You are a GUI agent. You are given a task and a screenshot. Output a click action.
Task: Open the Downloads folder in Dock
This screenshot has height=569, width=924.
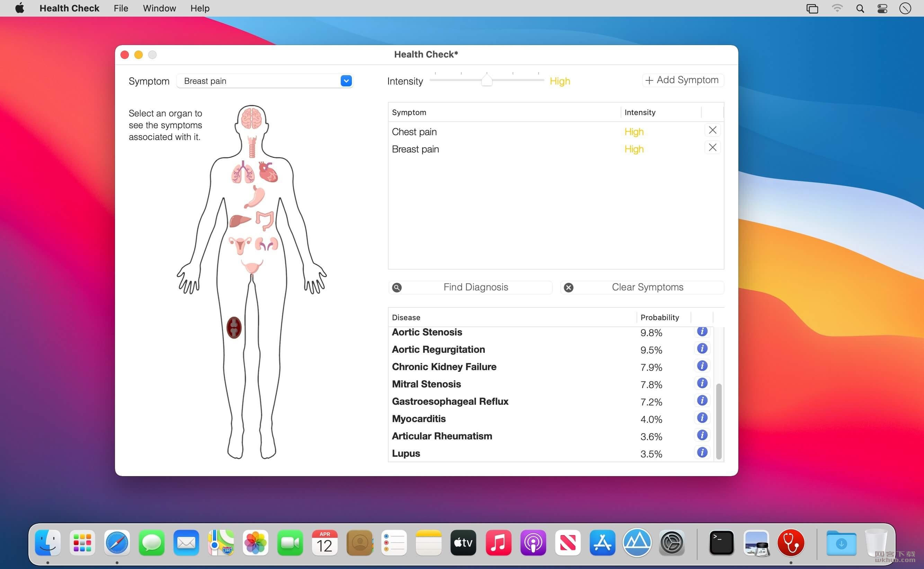[x=841, y=542]
